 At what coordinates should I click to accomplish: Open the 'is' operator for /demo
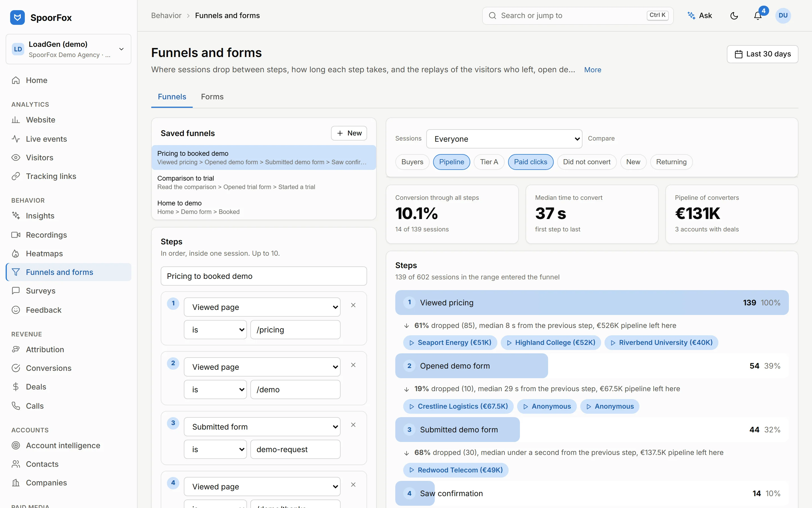215,389
